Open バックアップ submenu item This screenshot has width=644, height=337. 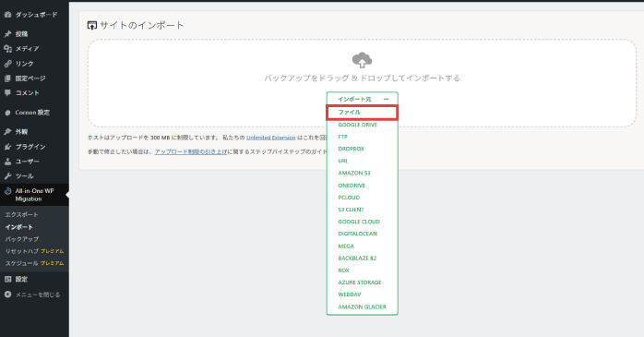click(x=22, y=239)
